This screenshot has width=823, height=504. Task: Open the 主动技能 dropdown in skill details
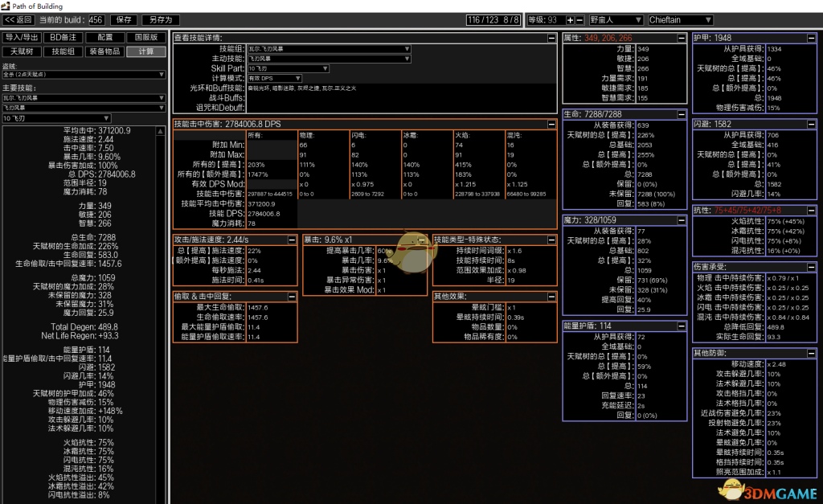[x=329, y=58]
